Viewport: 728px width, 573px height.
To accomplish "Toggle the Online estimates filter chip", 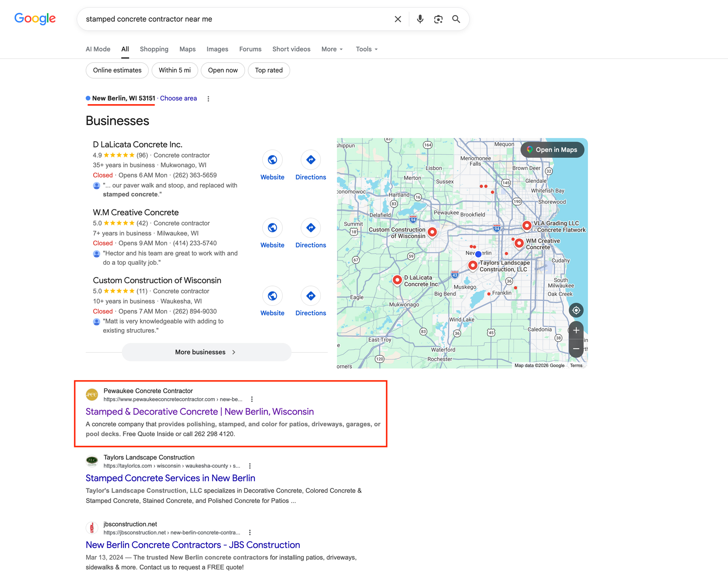I will [117, 70].
